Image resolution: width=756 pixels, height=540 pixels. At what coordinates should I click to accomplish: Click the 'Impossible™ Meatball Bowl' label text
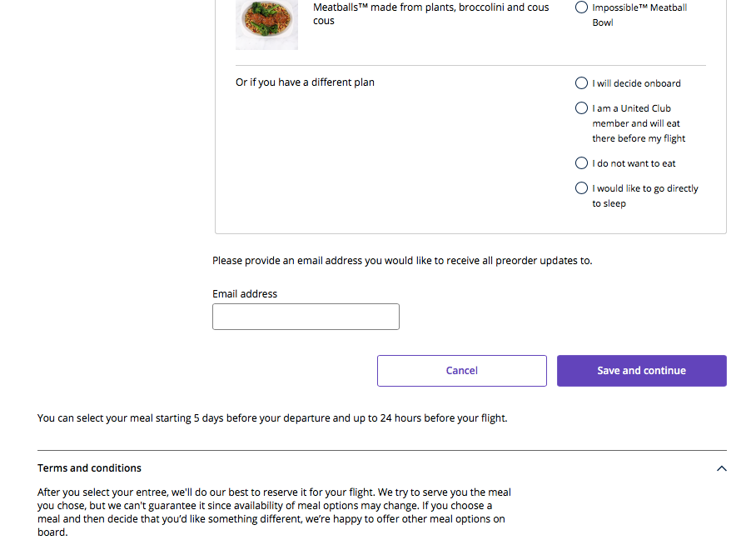(x=639, y=15)
